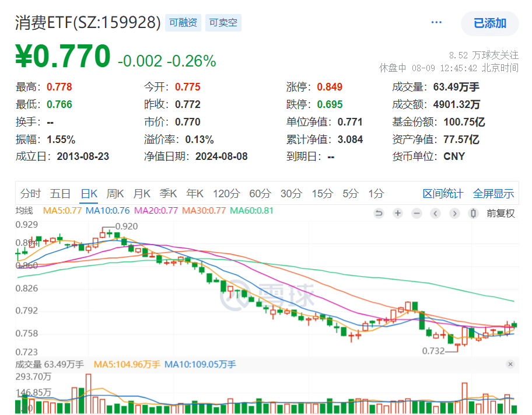Click the 单位净值 value 0.771
The image size is (532, 415).
point(350,122)
